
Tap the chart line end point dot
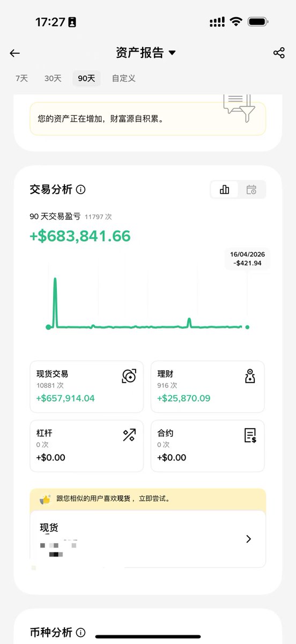coord(247,327)
